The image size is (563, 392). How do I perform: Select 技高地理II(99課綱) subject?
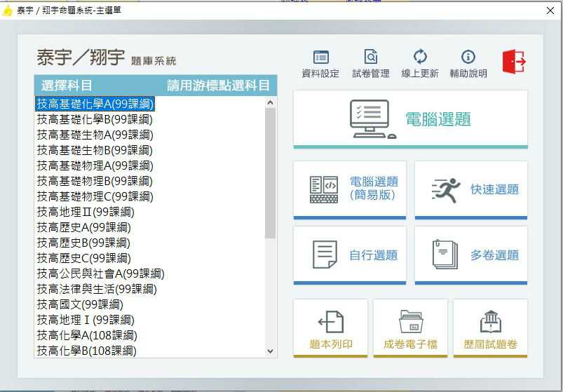pos(86,212)
